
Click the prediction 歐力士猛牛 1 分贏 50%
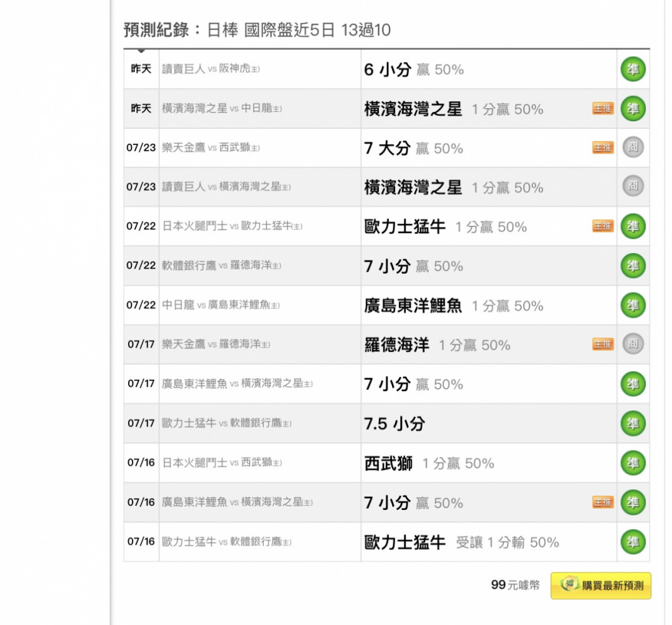(445, 227)
